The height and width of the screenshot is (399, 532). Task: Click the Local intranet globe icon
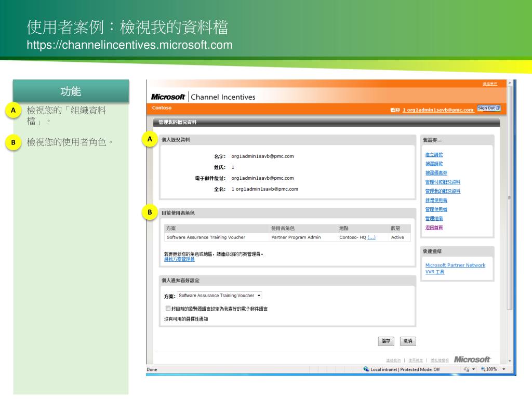click(366, 369)
